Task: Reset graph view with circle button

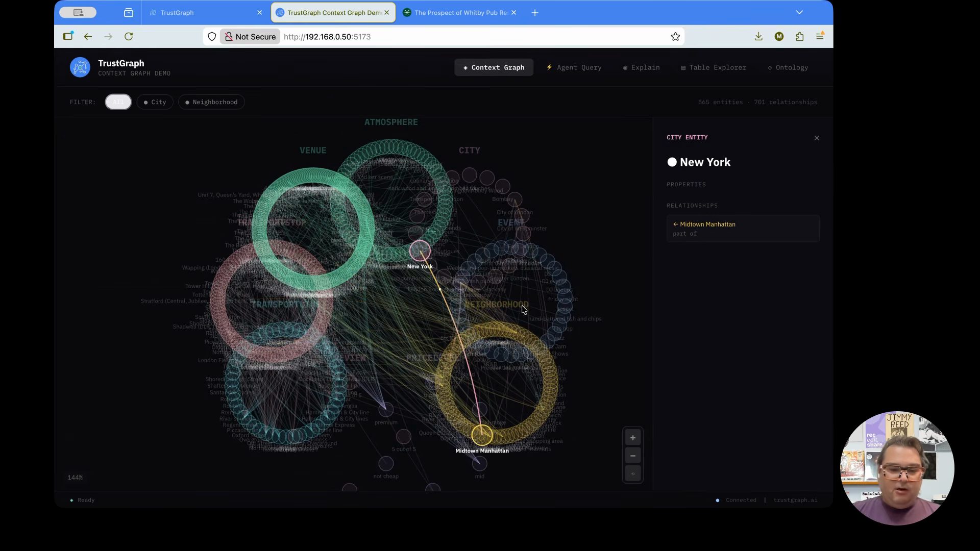Action: (632, 474)
